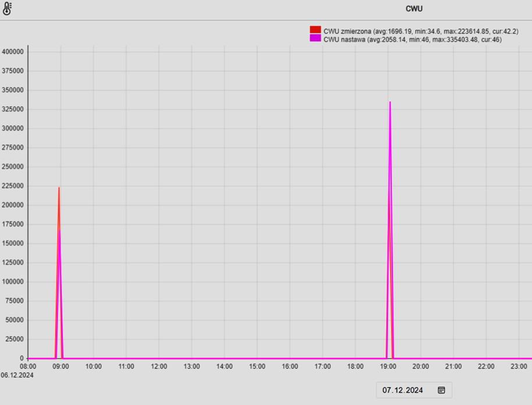Click the 16:00 time axis label

(x=290, y=367)
